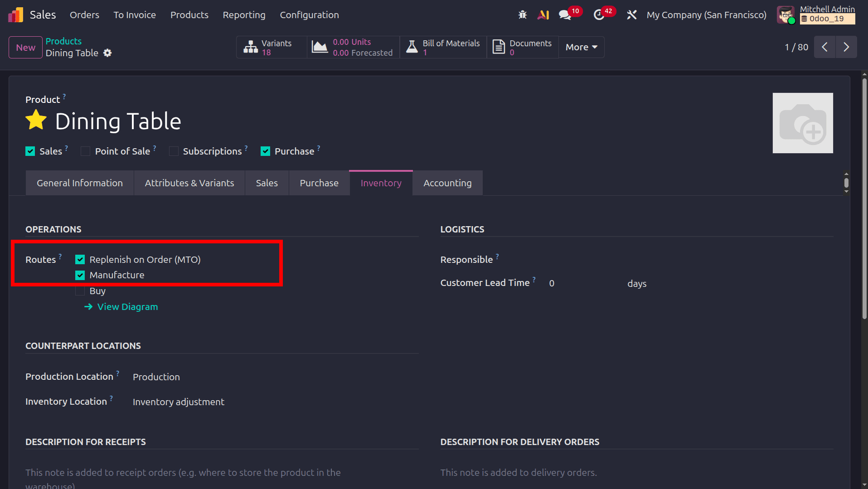Viewport: 868px width, 489px height.
Task: Open the Products menu
Action: pos(189,15)
